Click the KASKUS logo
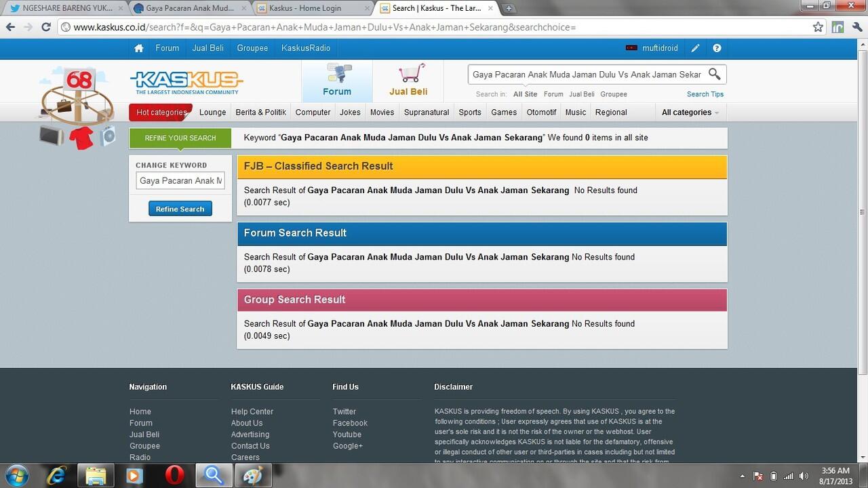The width and height of the screenshot is (868, 488). [186, 82]
